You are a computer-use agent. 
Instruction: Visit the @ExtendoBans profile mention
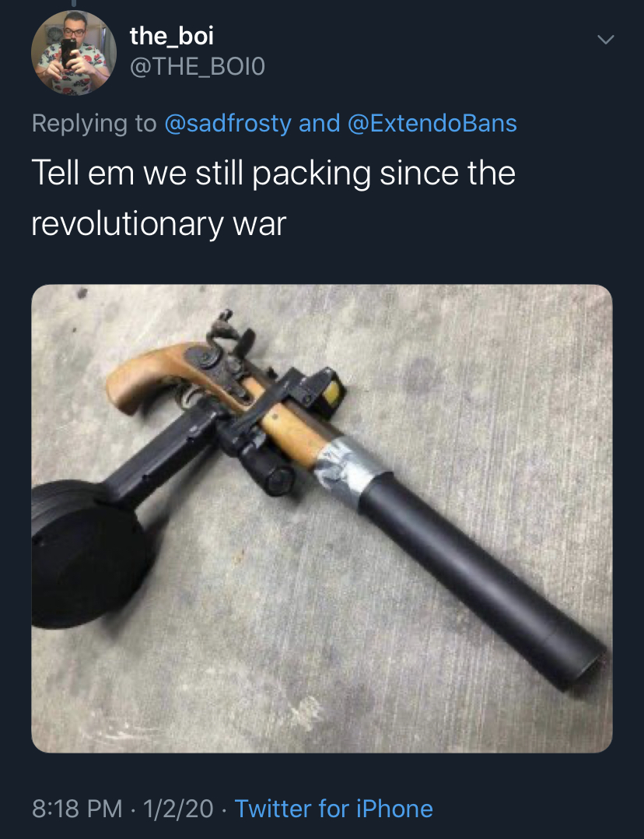432,123
